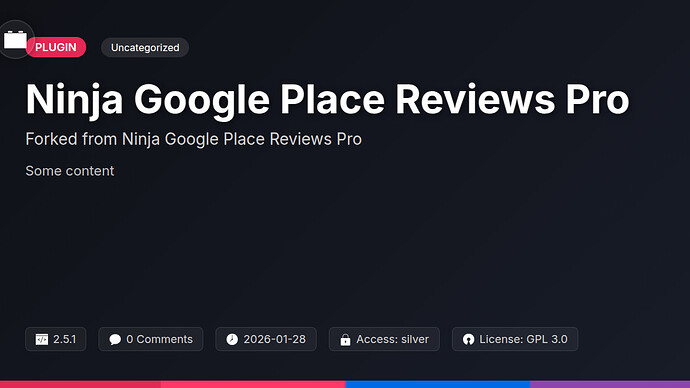690x388 pixels.
Task: Click the code version icon beside 2.5.1
Action: click(42, 339)
